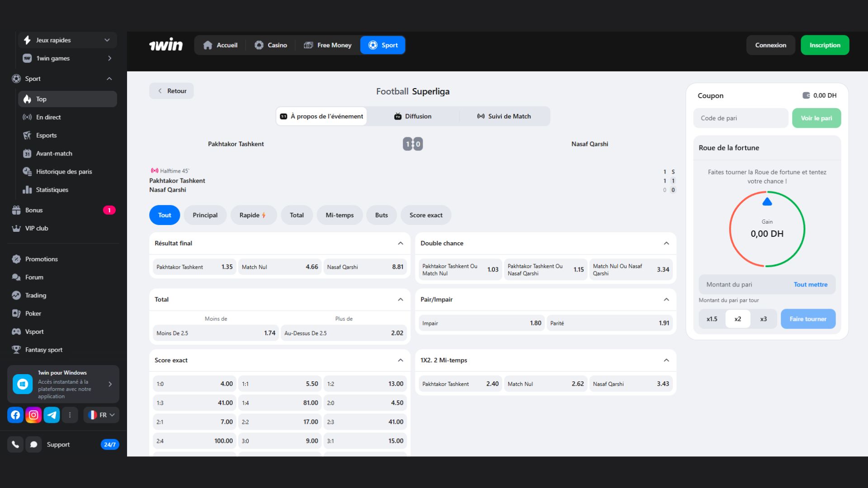Open 1win pour Windows app banner

click(63, 384)
